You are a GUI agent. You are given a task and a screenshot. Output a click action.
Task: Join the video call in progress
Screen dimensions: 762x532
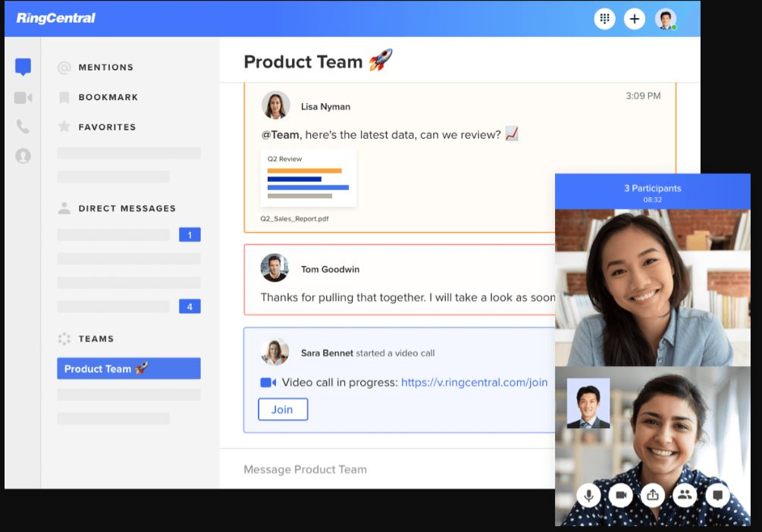coord(282,409)
